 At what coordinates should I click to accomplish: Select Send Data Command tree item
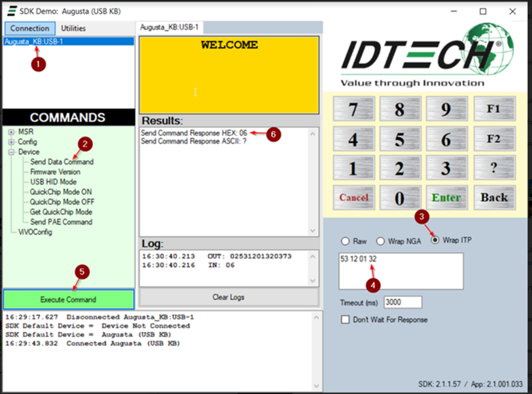click(x=62, y=162)
